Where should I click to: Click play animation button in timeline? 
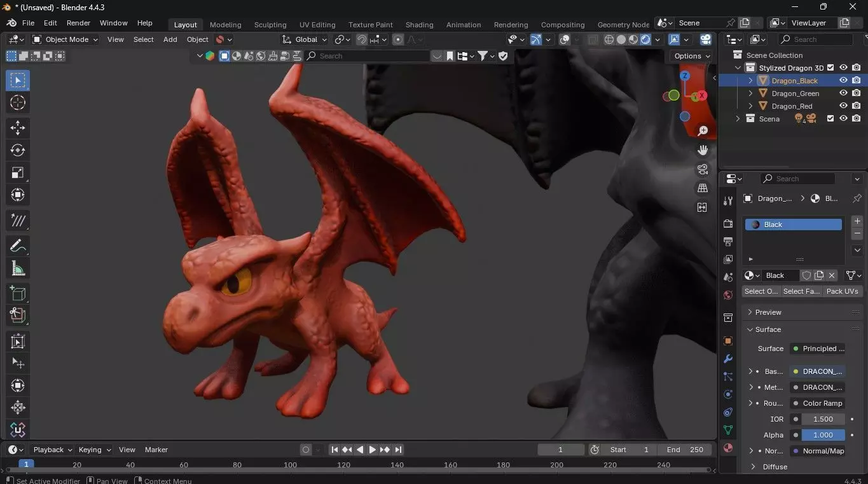[x=373, y=450]
